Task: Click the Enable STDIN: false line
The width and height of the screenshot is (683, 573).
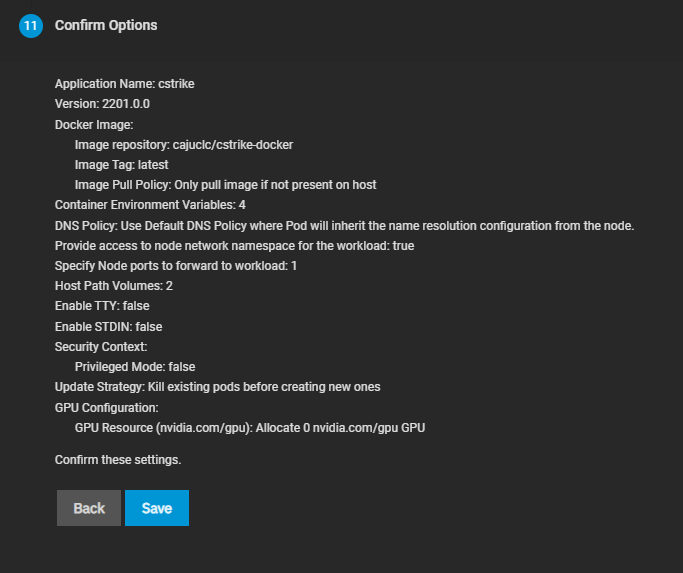Action: [x=108, y=326]
